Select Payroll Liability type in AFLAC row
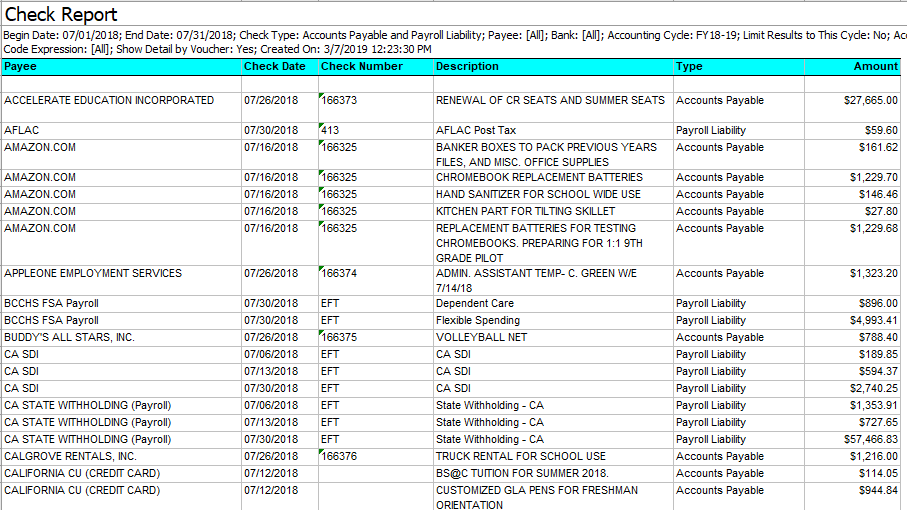This screenshot has width=907, height=510. click(x=711, y=131)
